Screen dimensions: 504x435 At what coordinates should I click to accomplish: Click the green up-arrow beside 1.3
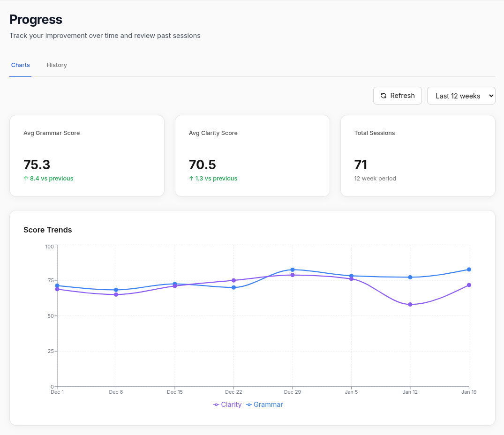point(191,179)
